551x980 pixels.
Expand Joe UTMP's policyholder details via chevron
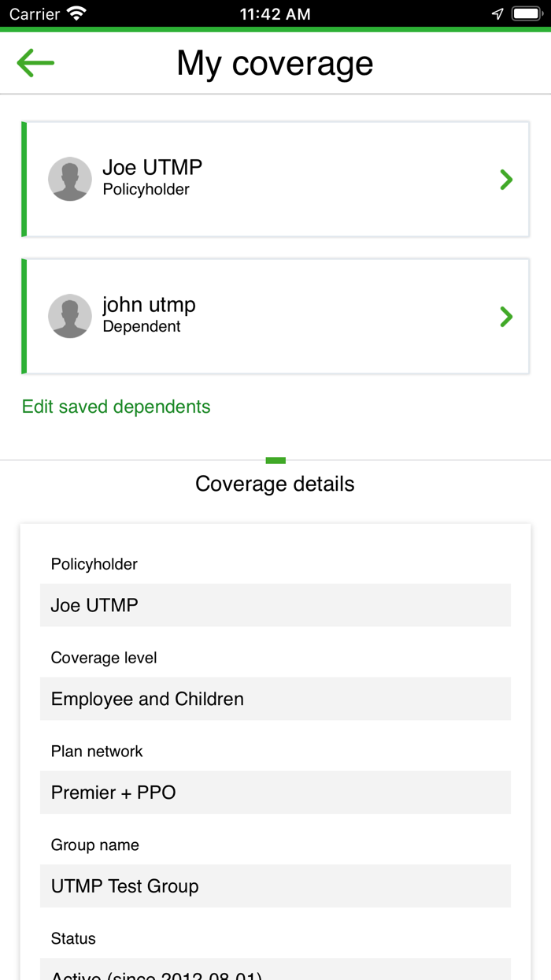506,179
